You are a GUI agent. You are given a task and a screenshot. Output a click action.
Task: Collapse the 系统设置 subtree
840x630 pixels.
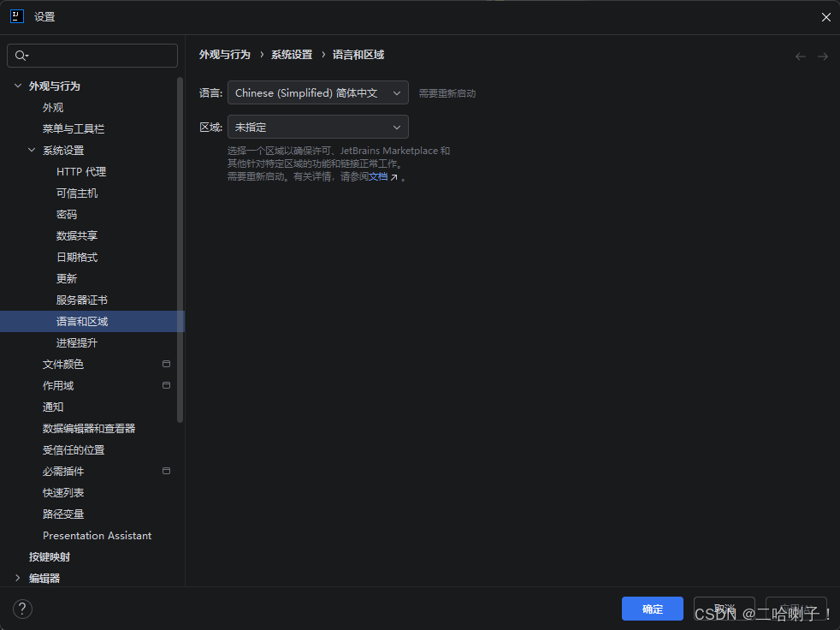tap(32, 150)
